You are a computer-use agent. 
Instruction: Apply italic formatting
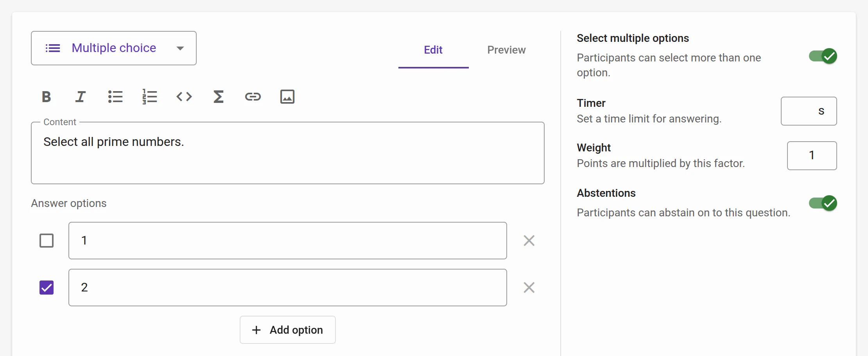[81, 97]
